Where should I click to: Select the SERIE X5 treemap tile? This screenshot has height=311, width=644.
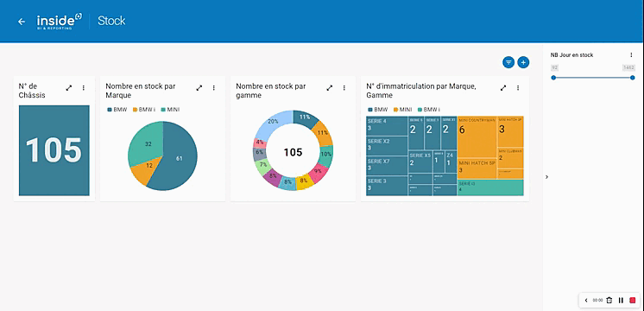pyautogui.click(x=420, y=162)
